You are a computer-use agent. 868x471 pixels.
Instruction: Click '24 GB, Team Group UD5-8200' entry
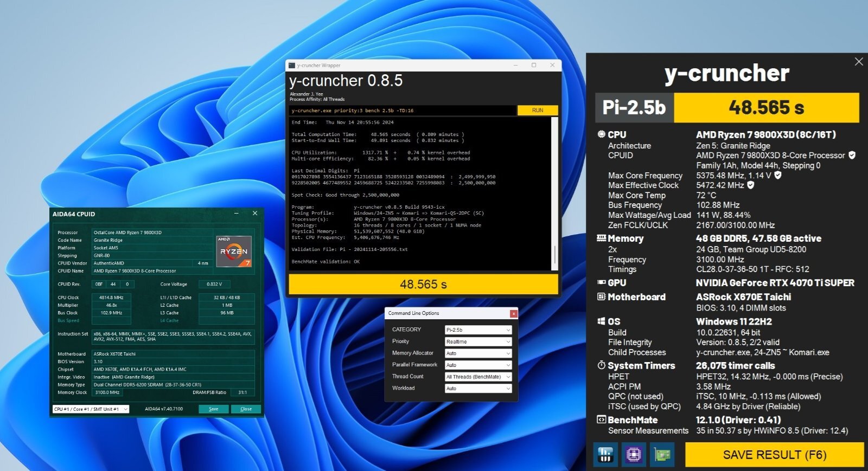(751, 249)
